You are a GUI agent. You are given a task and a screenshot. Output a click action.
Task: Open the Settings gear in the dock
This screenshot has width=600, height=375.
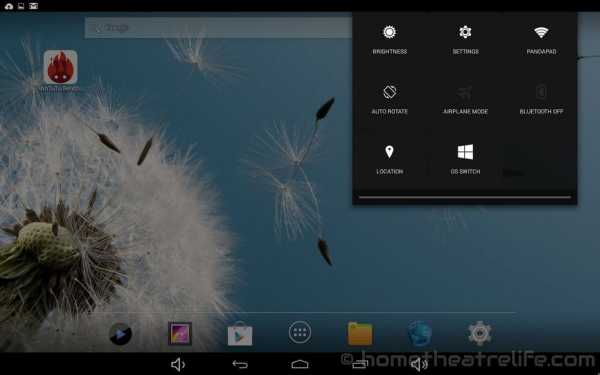click(x=480, y=333)
